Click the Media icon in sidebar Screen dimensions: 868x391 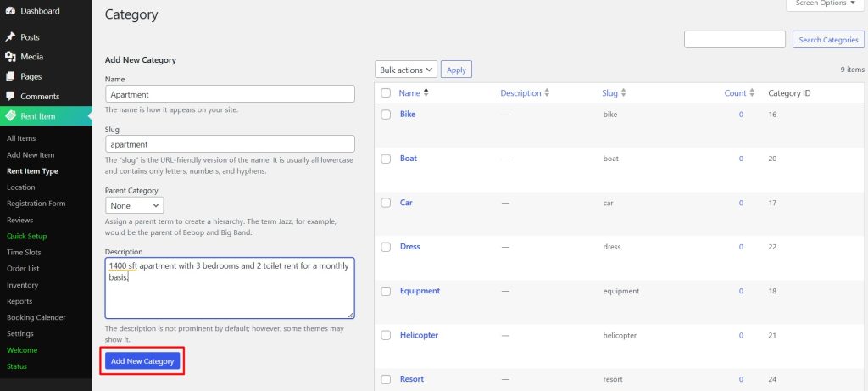[x=10, y=57]
